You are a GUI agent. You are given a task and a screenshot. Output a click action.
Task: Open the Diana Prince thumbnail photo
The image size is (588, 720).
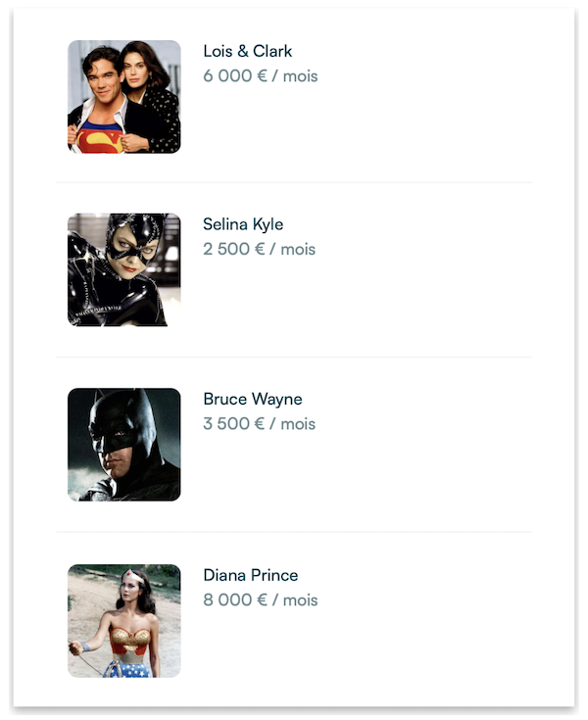[x=123, y=620]
